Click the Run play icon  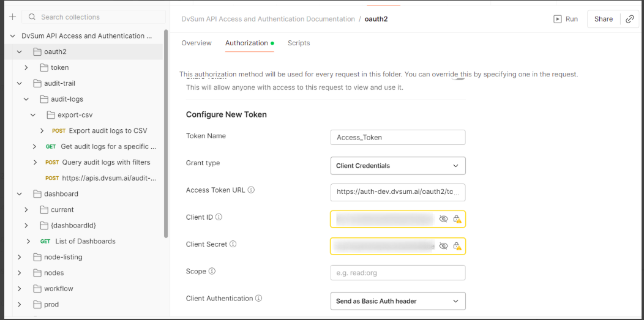tap(557, 19)
